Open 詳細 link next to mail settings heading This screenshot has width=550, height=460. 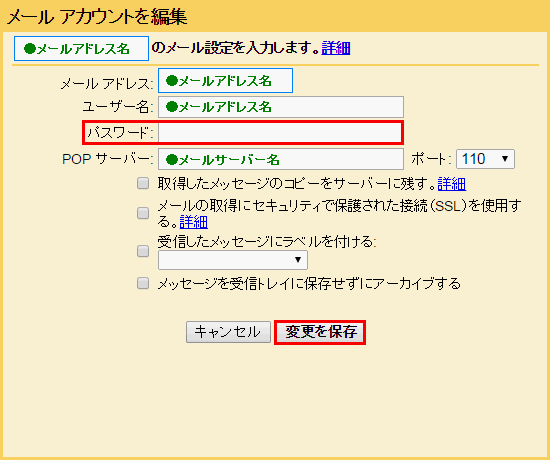coord(336,48)
